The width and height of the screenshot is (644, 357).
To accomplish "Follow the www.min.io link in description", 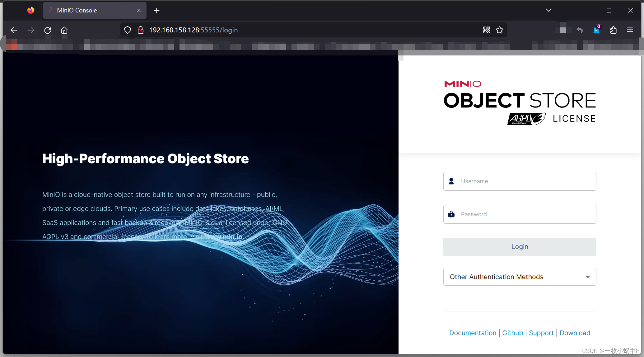I will tap(223, 237).
